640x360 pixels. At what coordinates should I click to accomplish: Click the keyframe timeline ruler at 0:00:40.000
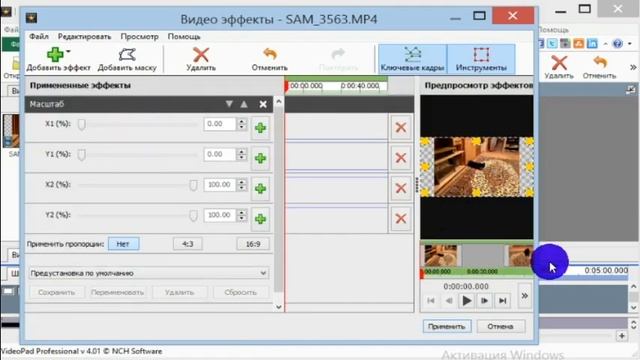pyautogui.click(x=360, y=86)
